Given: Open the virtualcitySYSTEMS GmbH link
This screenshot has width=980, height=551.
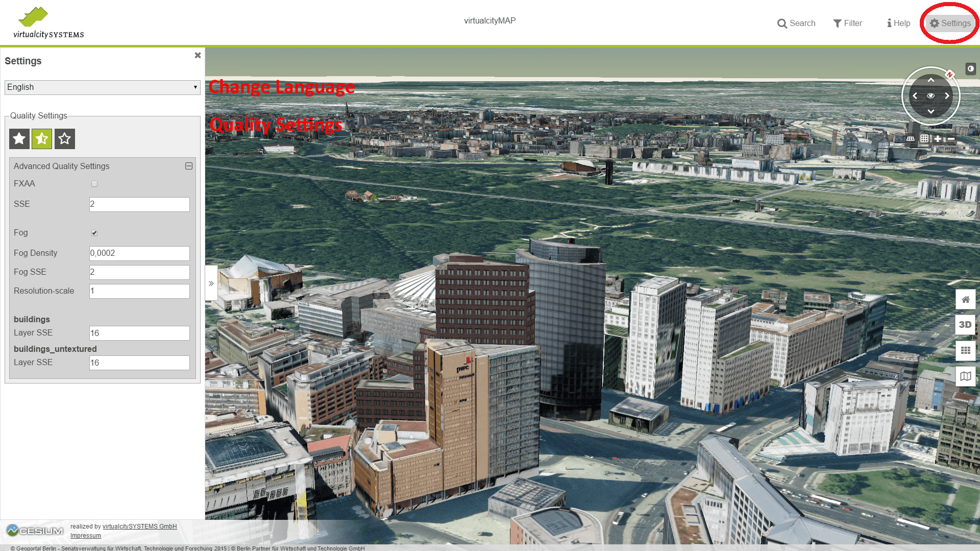Looking at the screenshot, I should coord(139,526).
